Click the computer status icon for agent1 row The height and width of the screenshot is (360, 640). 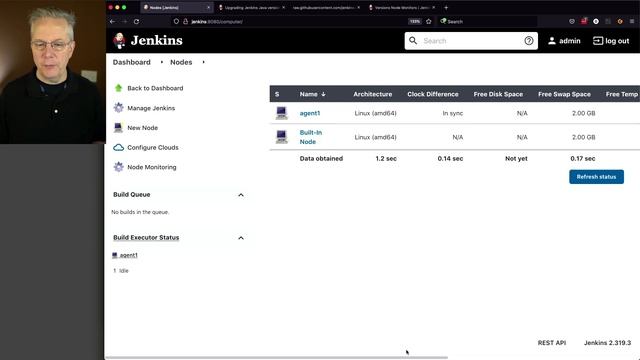pyautogui.click(x=282, y=113)
